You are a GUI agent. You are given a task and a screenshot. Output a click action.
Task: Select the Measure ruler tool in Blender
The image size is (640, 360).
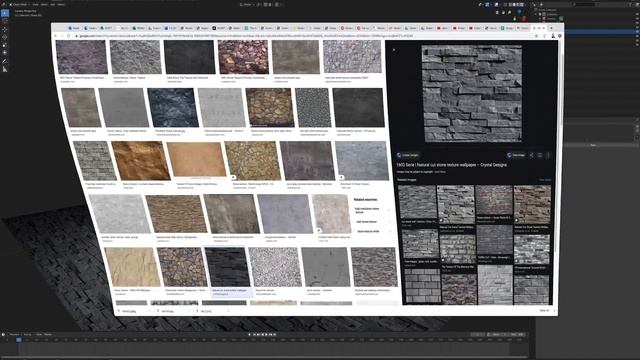pyautogui.click(x=5, y=70)
